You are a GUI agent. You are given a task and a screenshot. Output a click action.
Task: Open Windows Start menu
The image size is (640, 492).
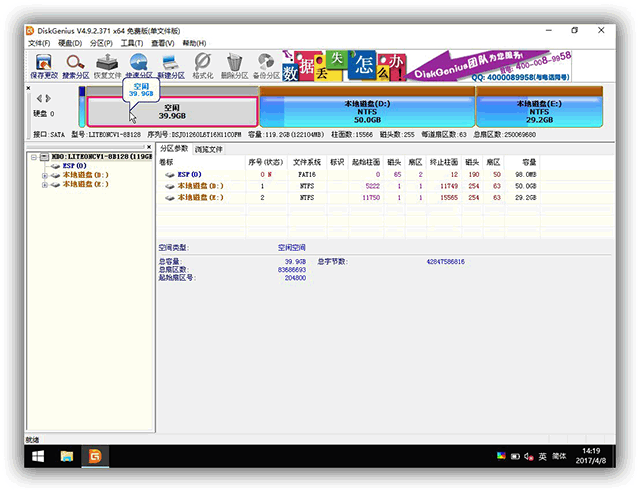38,456
